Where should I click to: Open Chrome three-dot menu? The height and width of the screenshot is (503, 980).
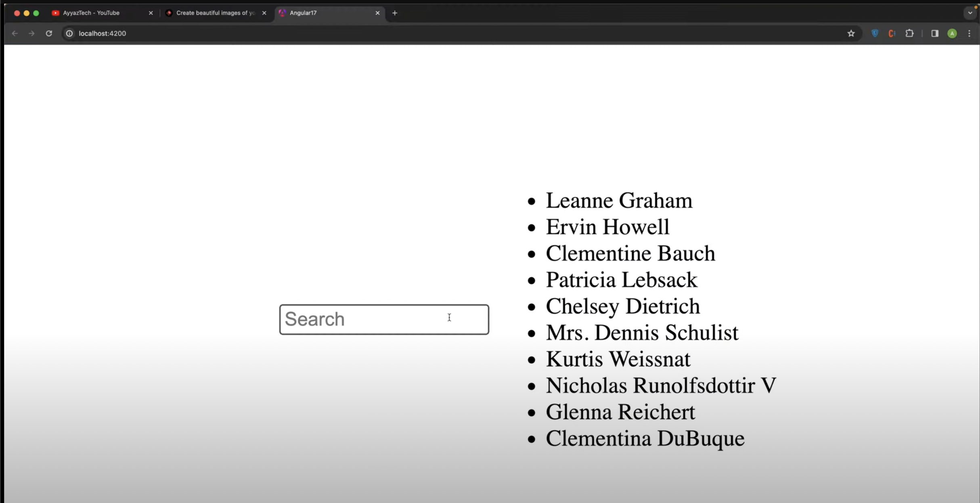click(969, 34)
